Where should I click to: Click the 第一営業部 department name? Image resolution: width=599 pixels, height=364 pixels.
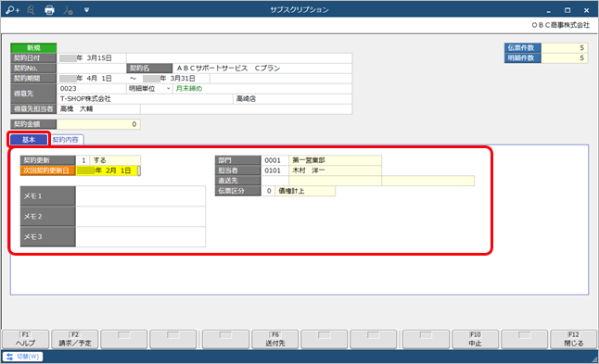pos(309,160)
